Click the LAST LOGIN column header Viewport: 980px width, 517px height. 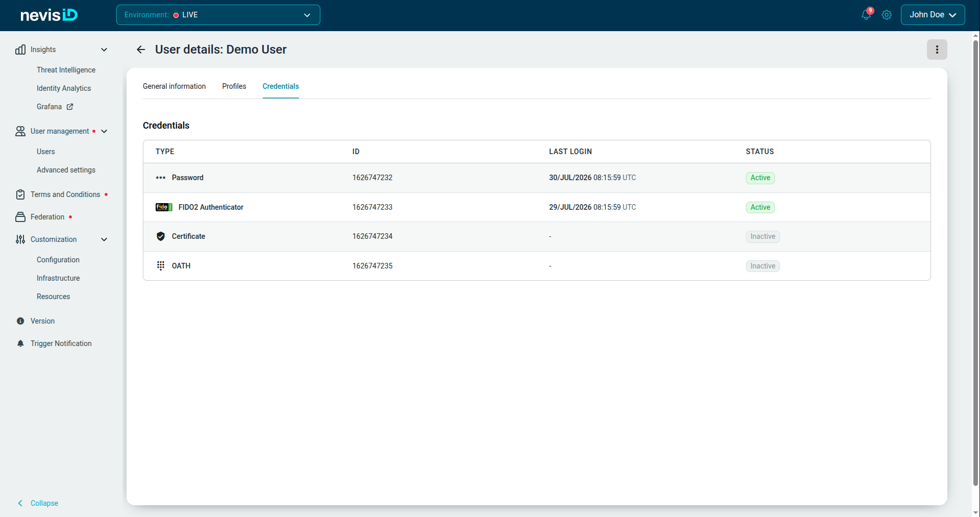[x=570, y=152]
